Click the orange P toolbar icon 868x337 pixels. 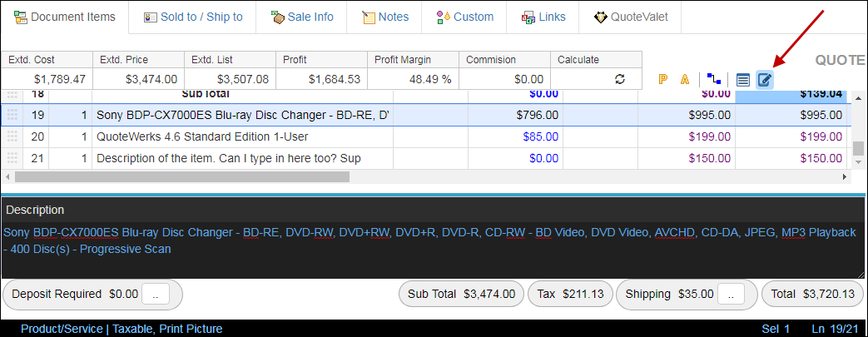click(x=662, y=80)
